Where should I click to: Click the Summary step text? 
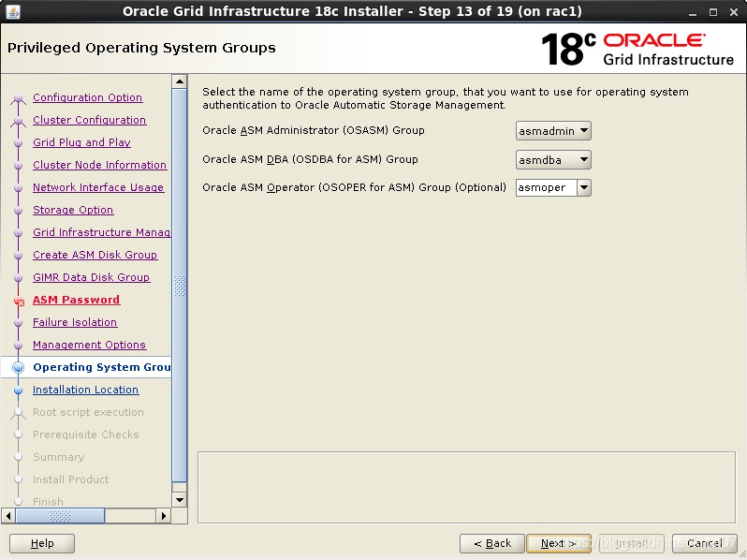click(59, 457)
